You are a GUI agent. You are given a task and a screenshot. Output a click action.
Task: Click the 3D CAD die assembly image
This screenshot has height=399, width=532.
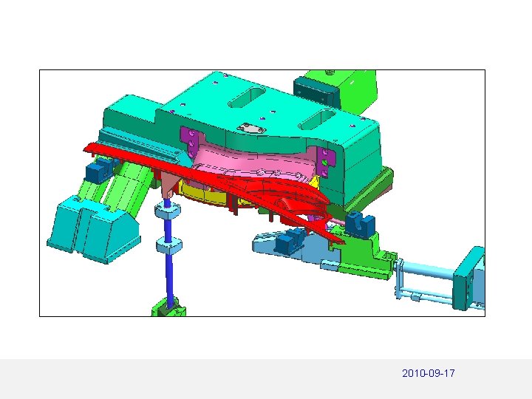click(x=262, y=193)
